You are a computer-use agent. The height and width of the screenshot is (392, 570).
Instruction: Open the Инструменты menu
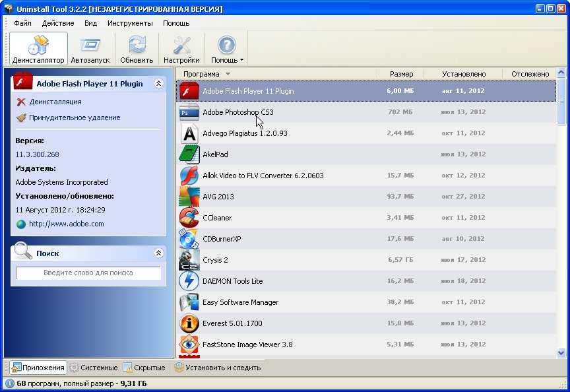click(x=130, y=23)
